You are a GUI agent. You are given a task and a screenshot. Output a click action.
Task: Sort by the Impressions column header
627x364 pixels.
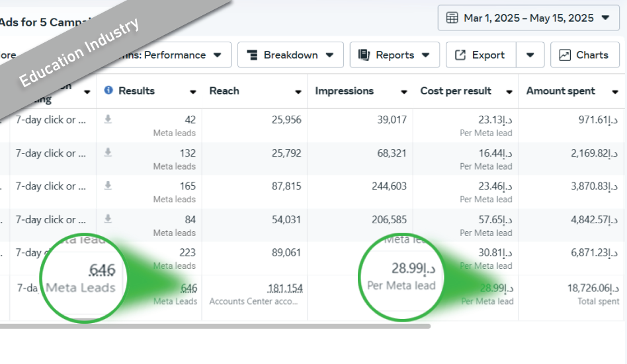pyautogui.click(x=344, y=91)
